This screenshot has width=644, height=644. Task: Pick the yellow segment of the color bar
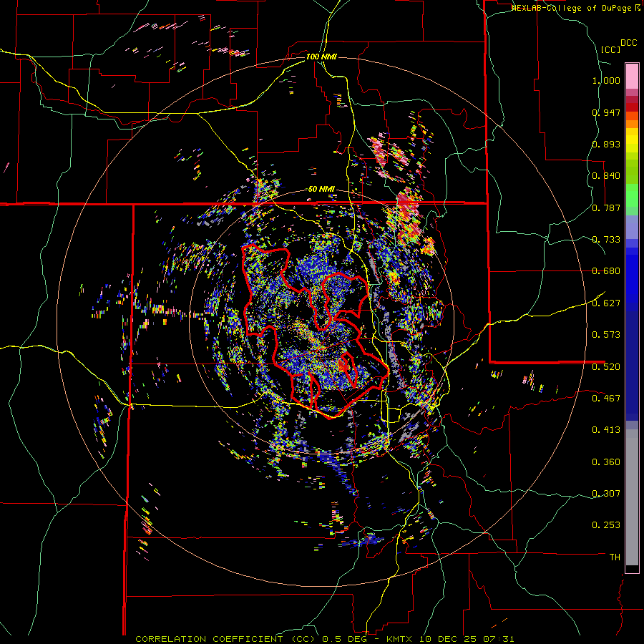(x=632, y=140)
